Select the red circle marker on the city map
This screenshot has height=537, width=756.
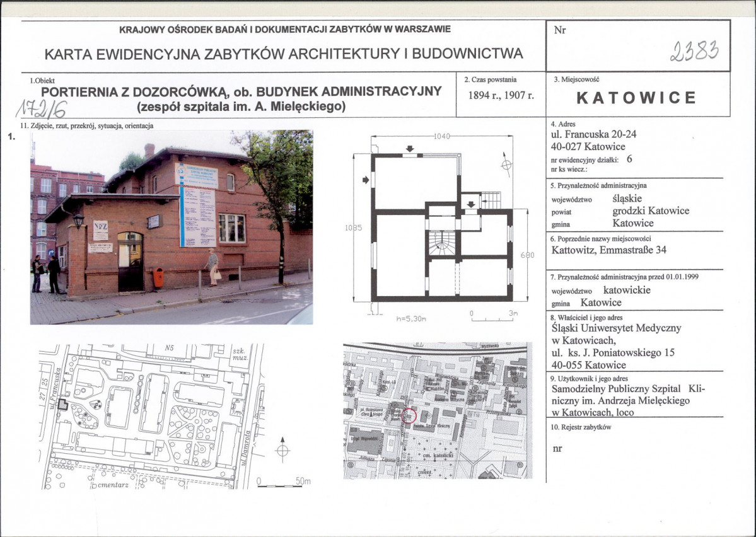409,415
